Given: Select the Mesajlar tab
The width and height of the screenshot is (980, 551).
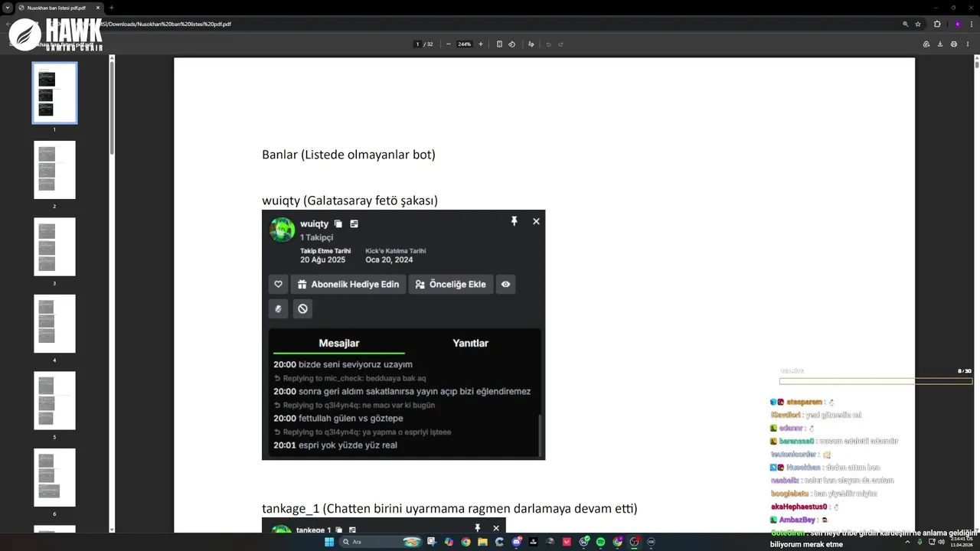Looking at the screenshot, I should click(338, 344).
